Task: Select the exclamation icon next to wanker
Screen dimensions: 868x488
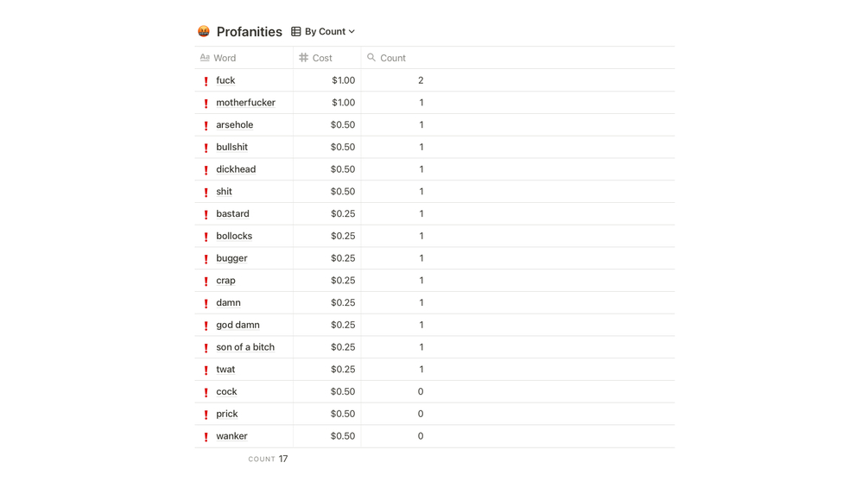Action: pyautogui.click(x=206, y=437)
